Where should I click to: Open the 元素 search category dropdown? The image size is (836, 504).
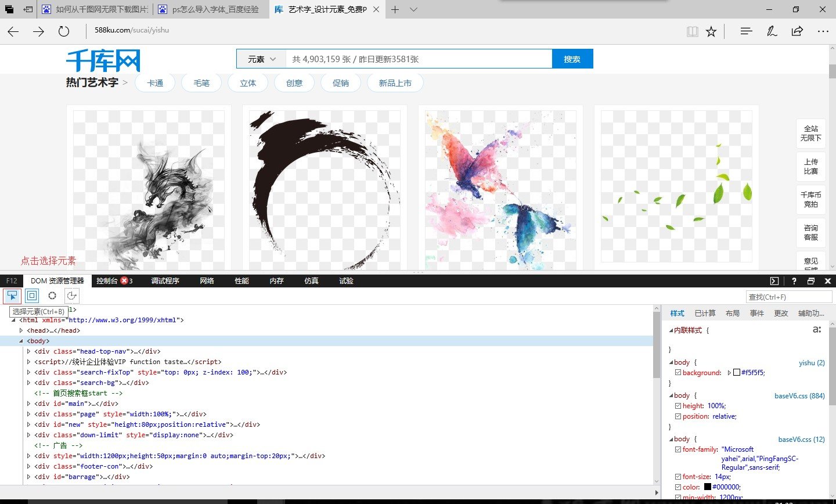click(x=261, y=59)
